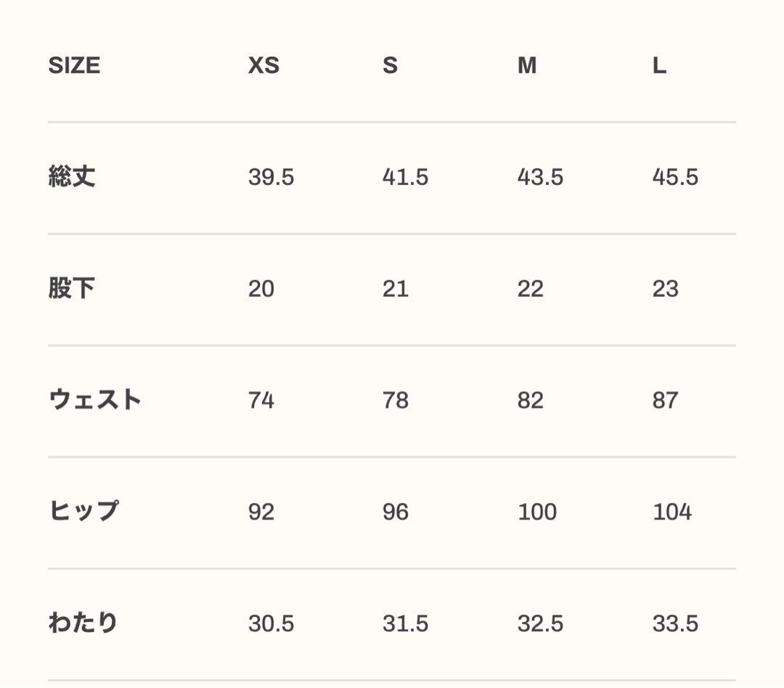Click the わたり row label
Screen dimensions: 784x688
(83, 623)
